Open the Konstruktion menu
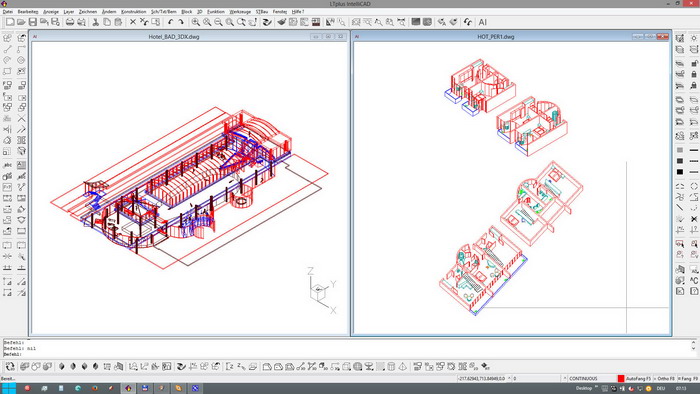This screenshot has height=394, width=700. click(133, 12)
